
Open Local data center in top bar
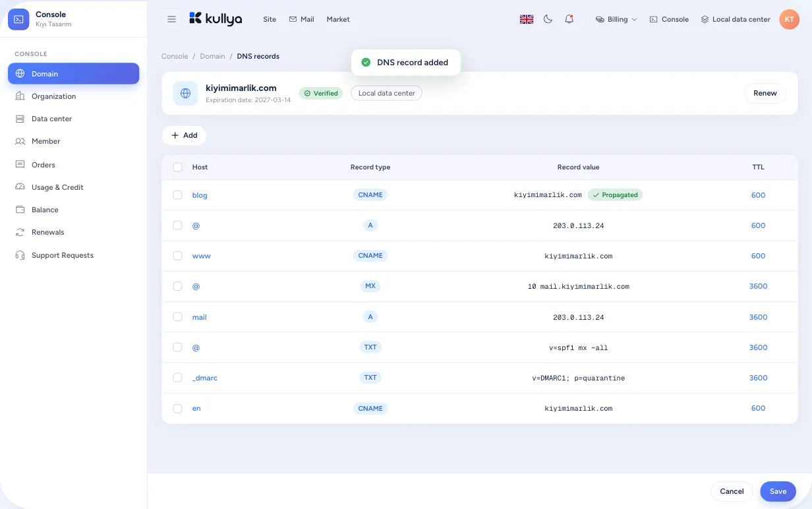click(736, 19)
